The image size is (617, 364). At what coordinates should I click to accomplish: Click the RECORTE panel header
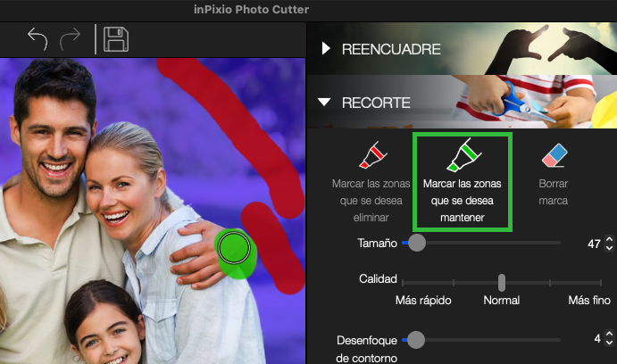click(x=462, y=103)
